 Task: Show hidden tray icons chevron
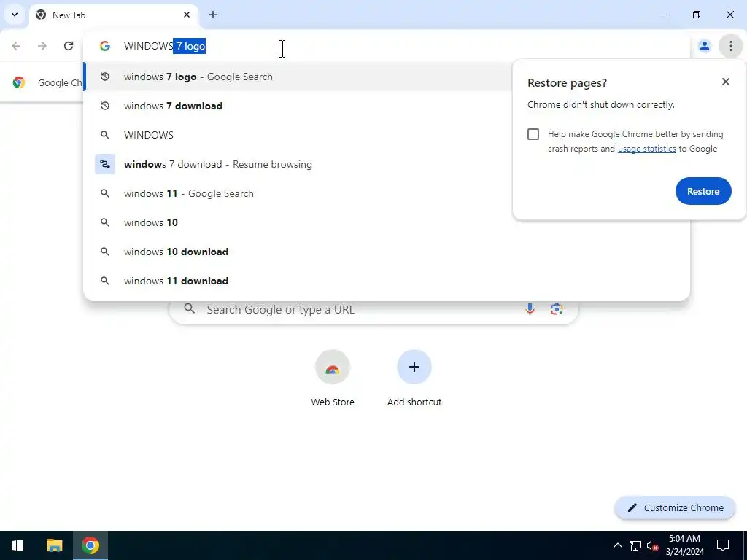point(617,545)
